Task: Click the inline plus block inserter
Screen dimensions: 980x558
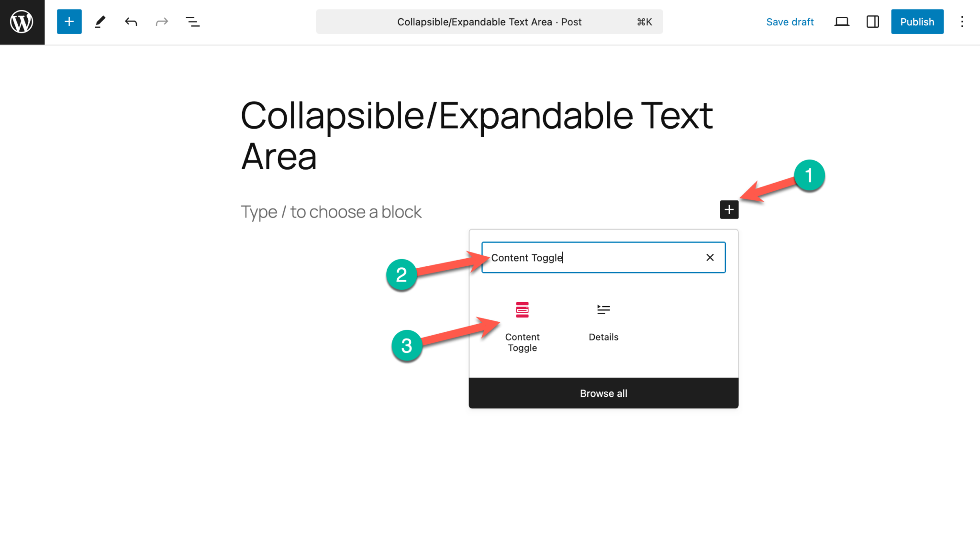Action: 728,209
